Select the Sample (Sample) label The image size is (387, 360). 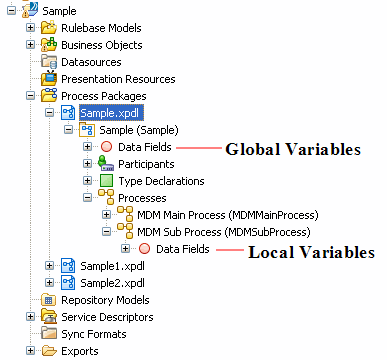pyautogui.click(x=139, y=130)
